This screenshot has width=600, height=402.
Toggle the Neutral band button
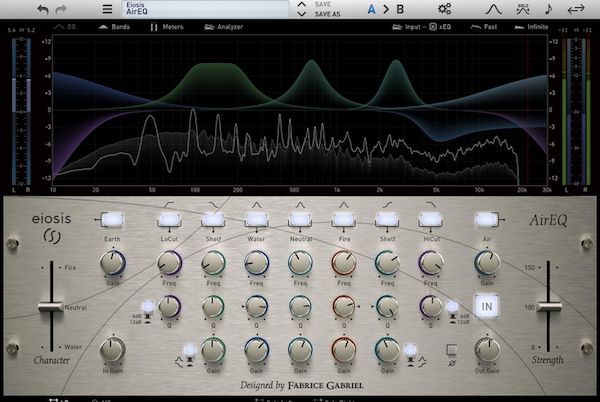(x=300, y=220)
